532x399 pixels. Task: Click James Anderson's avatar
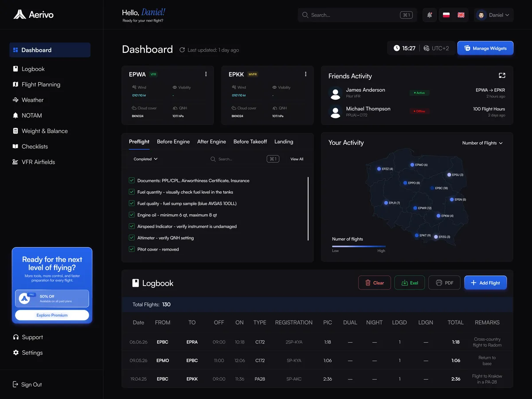(x=335, y=93)
